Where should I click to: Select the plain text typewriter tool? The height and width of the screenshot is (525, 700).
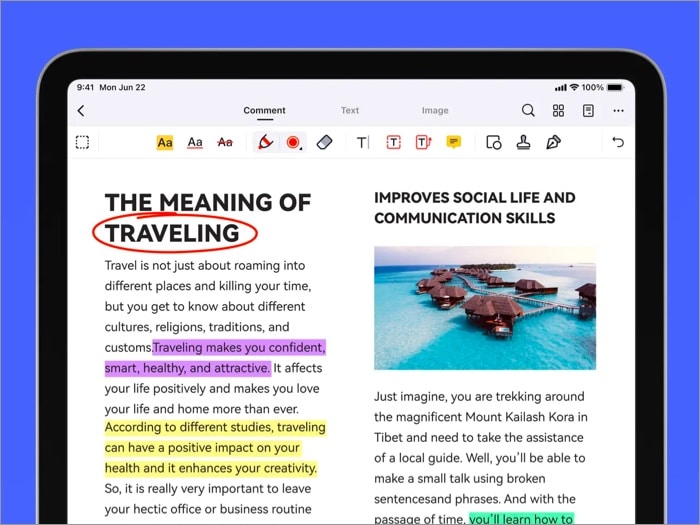(363, 143)
